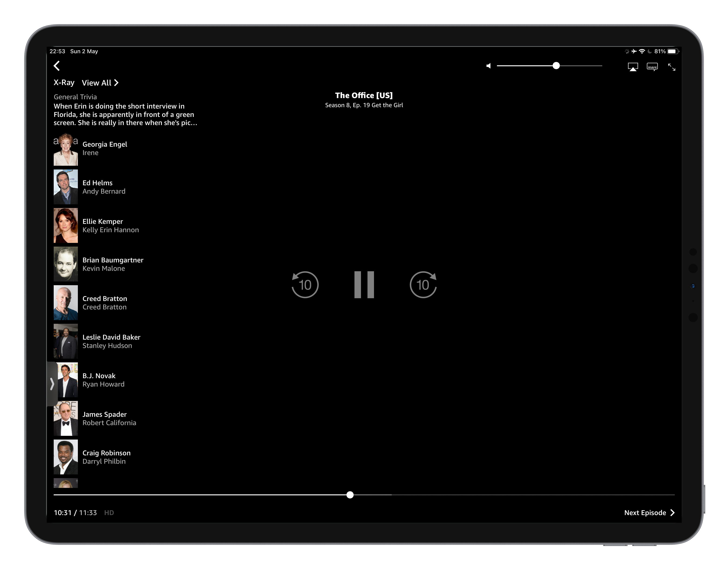The width and height of the screenshot is (728, 569).
Task: Click the episode subtitle Get the Girl
Action: click(387, 105)
